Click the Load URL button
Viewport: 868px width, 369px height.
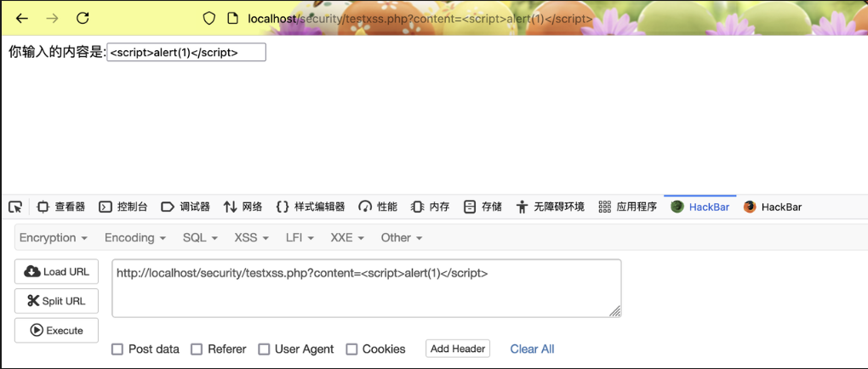[x=56, y=271]
